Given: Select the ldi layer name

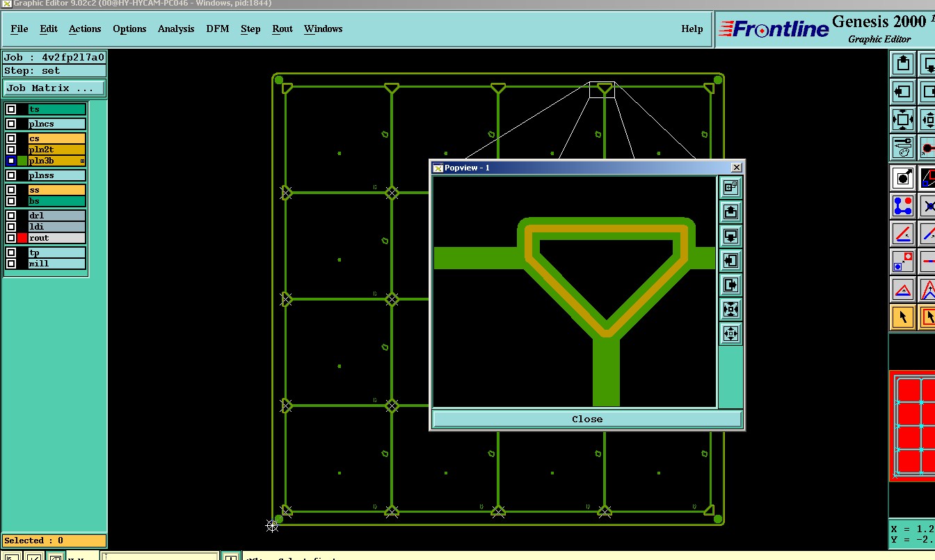Looking at the screenshot, I should pyautogui.click(x=57, y=227).
